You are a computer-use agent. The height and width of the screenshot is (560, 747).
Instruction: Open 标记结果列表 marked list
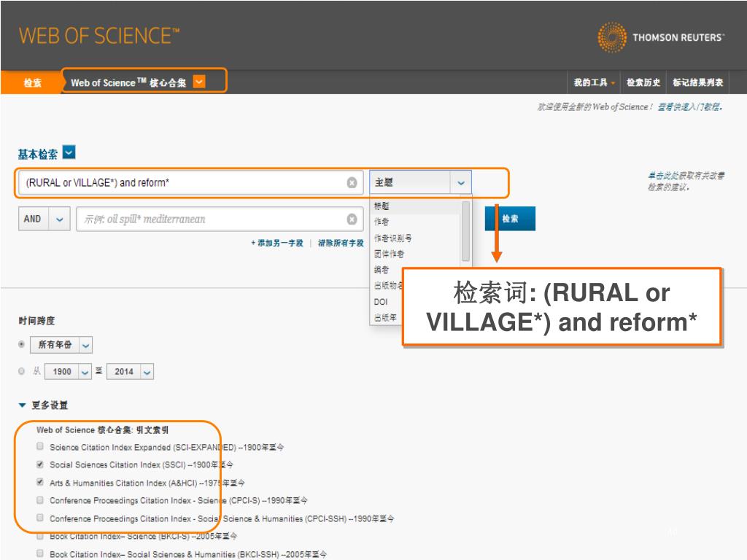coord(697,82)
